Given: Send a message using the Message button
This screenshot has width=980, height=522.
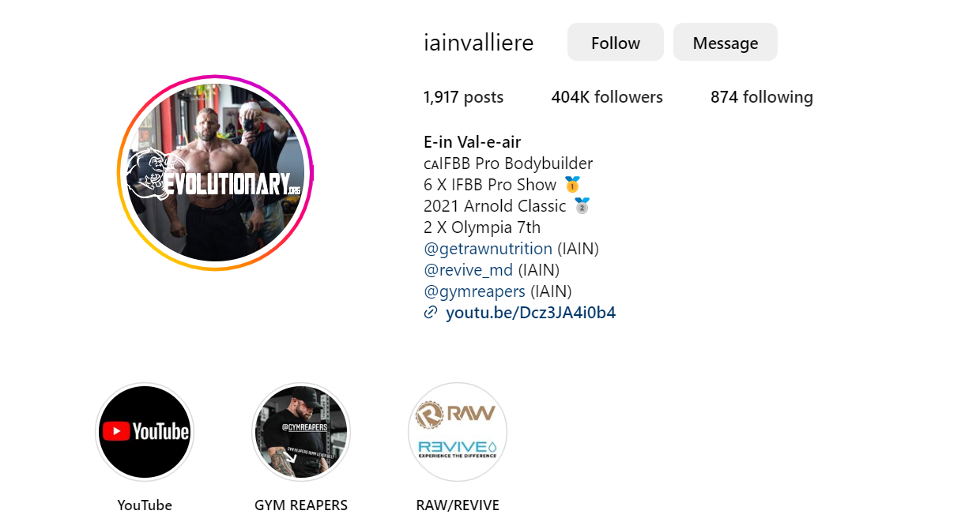Looking at the screenshot, I should pos(726,43).
